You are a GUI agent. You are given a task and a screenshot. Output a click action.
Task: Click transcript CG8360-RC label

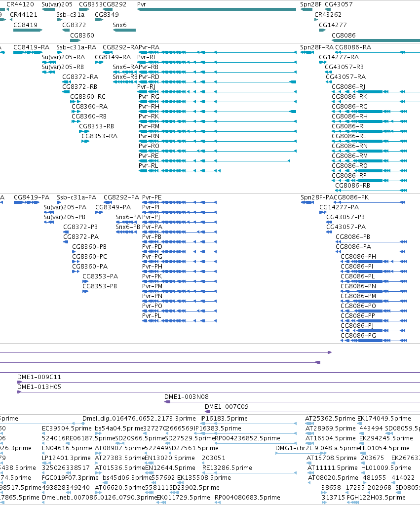88,97
